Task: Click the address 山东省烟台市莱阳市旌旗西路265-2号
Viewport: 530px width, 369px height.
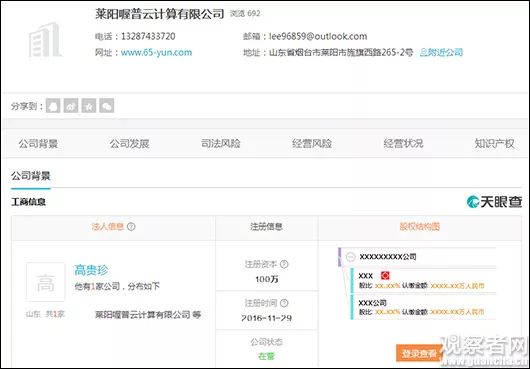Action: coord(341,52)
